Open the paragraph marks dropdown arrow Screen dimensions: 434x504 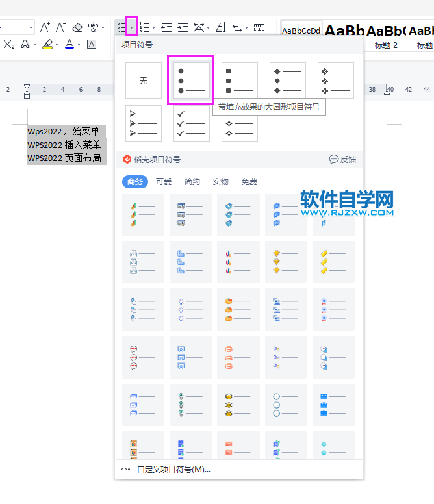click(x=247, y=28)
